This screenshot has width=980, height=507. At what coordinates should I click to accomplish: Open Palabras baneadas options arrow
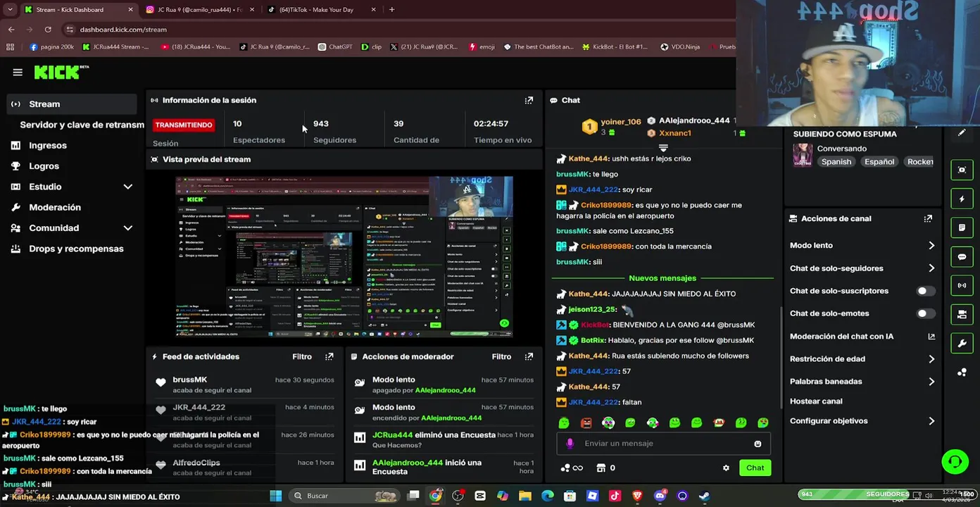(931, 382)
